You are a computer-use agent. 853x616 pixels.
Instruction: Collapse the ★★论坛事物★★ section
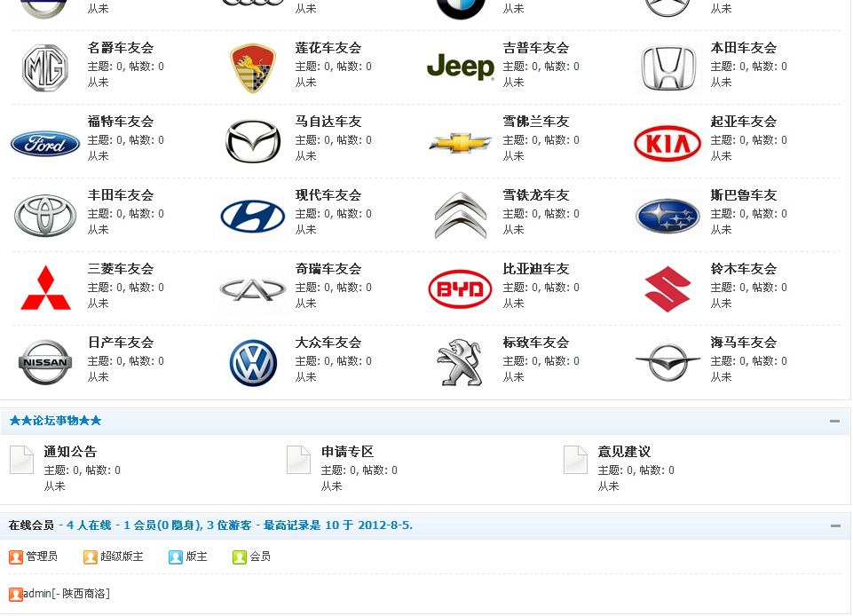[x=834, y=422]
